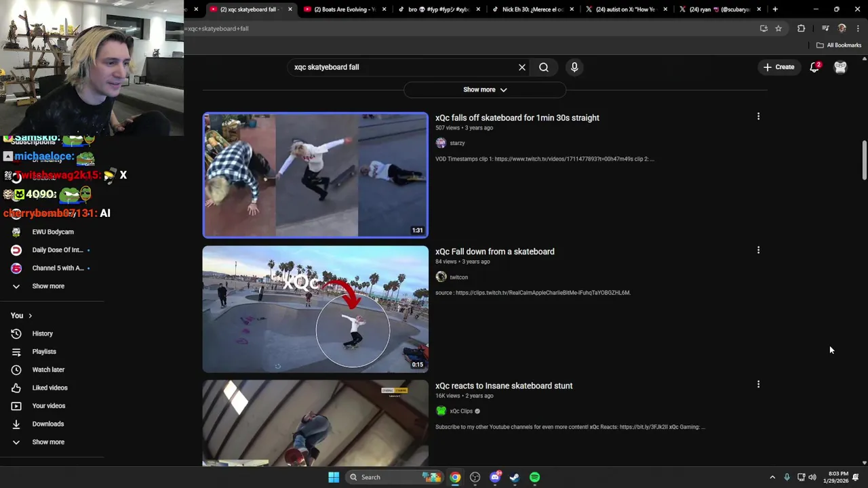
Task: Switch to Nick Eh 30 TikTok tab
Action: 532,9
